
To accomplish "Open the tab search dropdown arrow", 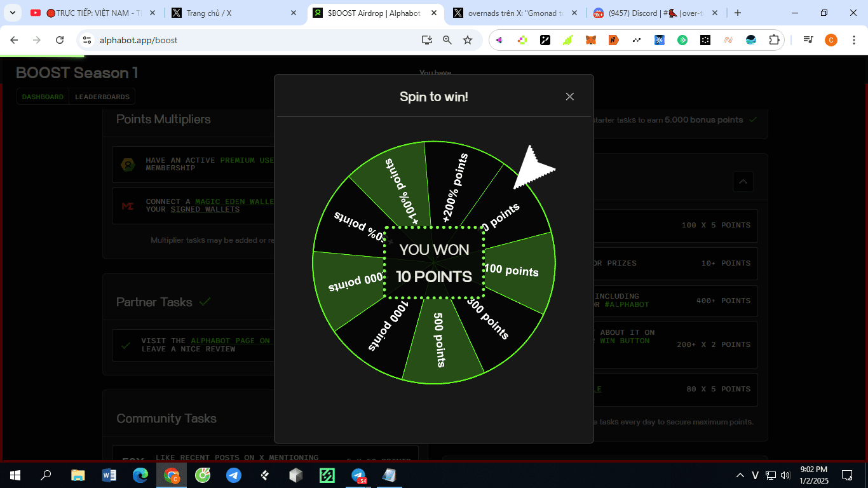I will pos(12,13).
